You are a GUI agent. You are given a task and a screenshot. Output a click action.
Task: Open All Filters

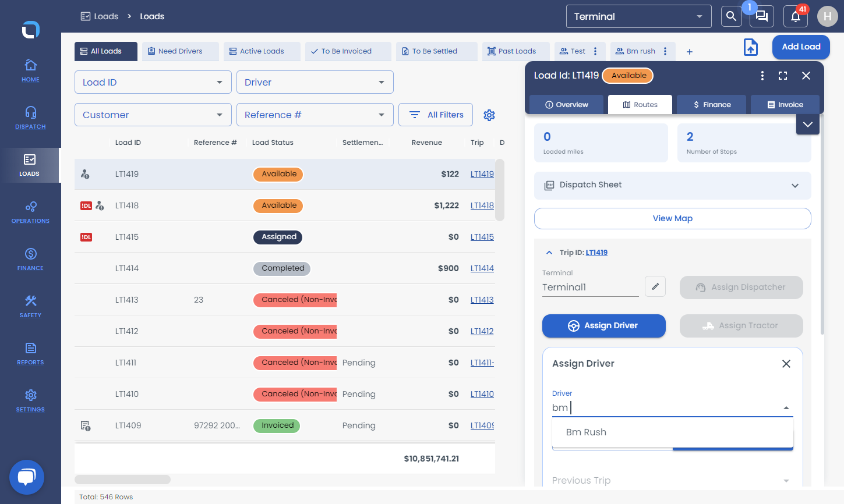click(436, 115)
